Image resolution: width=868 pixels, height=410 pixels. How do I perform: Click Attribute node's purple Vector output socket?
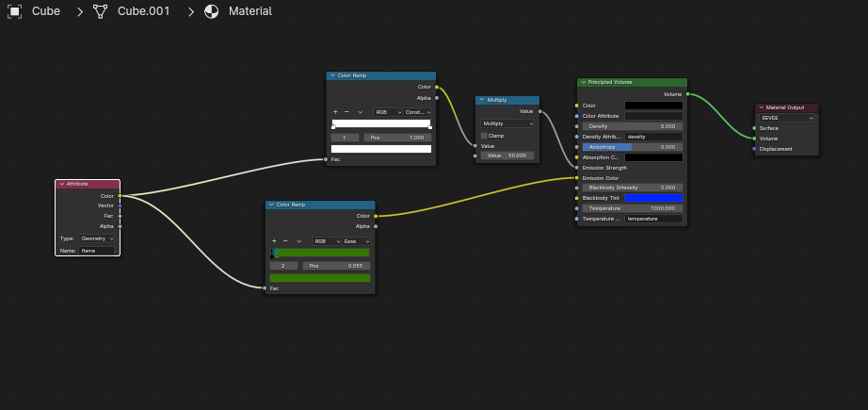(x=120, y=205)
